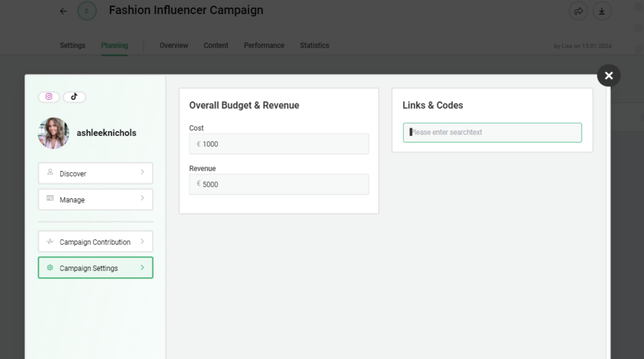Open the share options via share icon
Image resolution: width=644 pixels, height=359 pixels.
[578, 11]
